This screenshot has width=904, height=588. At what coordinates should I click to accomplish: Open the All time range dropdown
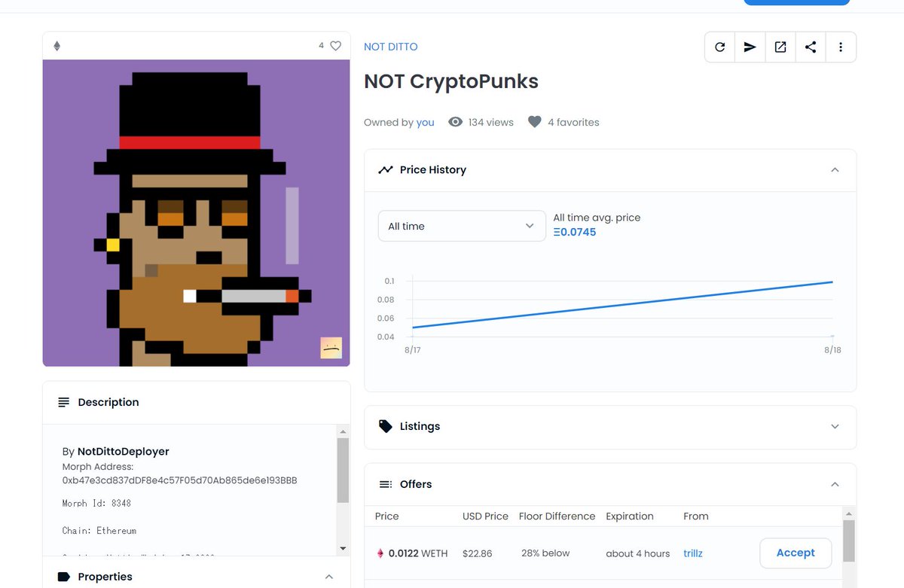462,226
